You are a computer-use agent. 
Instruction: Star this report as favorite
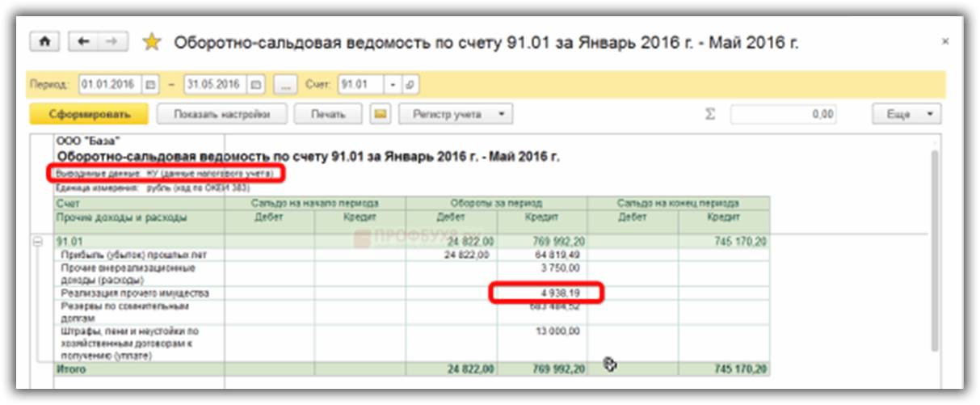pos(151,42)
